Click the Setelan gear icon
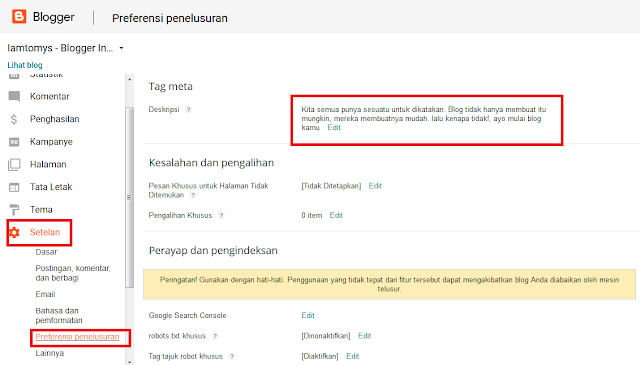Viewport: 640px width, 365px height. pos(14,232)
